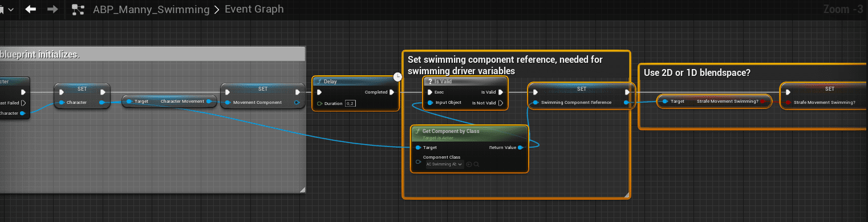Click the Character output pin on SET node
Image resolution: width=868 pixels, height=222 pixels.
point(101,103)
